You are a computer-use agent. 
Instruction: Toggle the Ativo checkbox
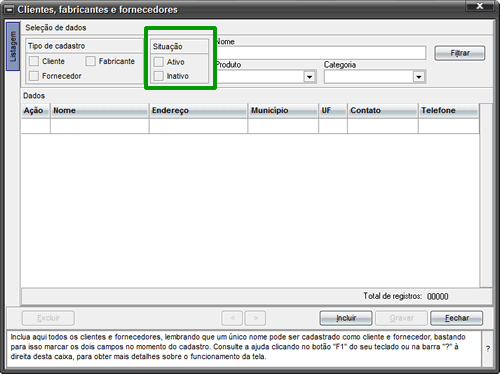click(159, 62)
